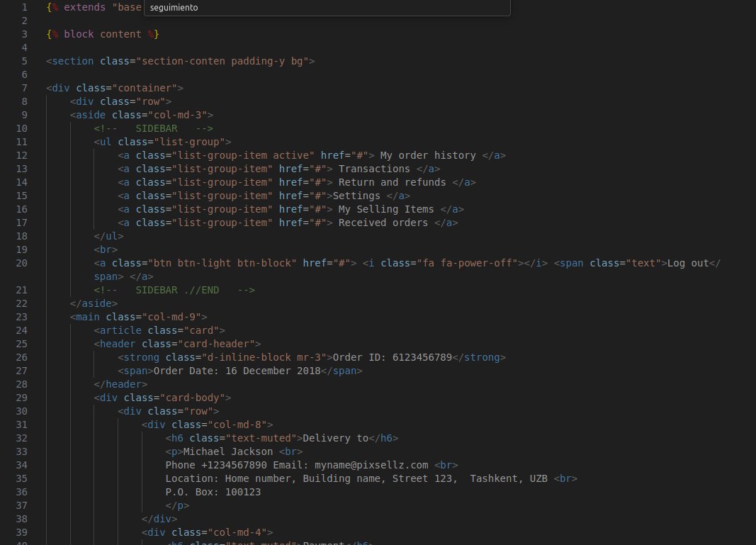Click 'Return and refunds' text

pyautogui.click(x=392, y=182)
